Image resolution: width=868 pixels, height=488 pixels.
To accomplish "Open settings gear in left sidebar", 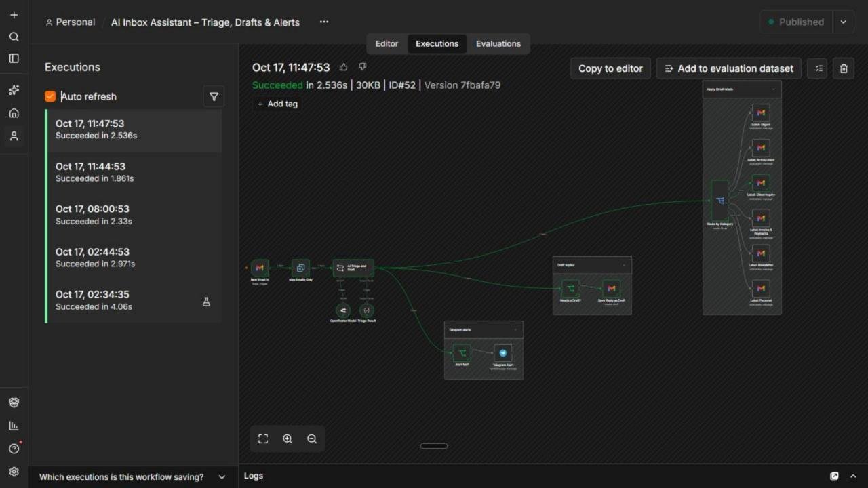I will (x=14, y=472).
